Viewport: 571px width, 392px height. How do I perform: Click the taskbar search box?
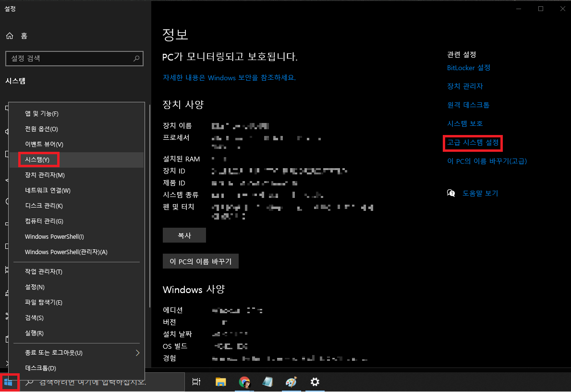click(x=103, y=382)
